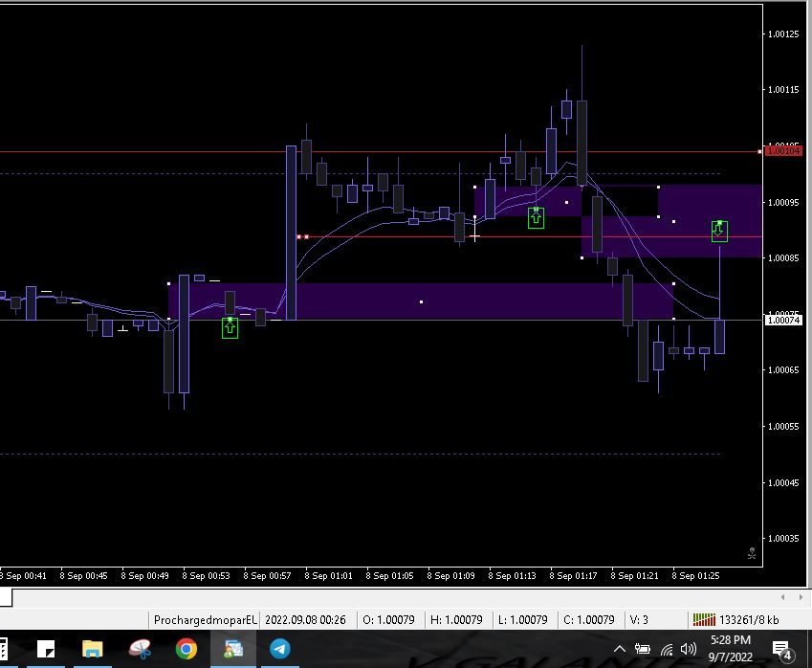
Task: Click the tab scroll left arrow
Action: pos(782,597)
